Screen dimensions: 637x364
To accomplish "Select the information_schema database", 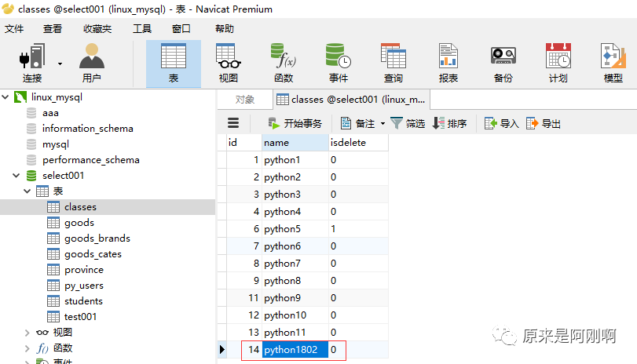I will pyautogui.click(x=88, y=129).
